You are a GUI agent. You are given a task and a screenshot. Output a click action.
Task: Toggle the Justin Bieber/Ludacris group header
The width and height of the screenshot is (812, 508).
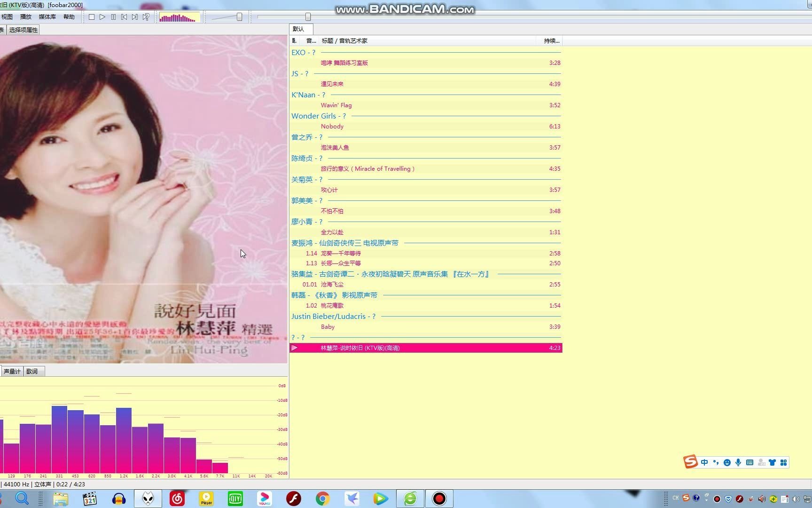[426, 317]
